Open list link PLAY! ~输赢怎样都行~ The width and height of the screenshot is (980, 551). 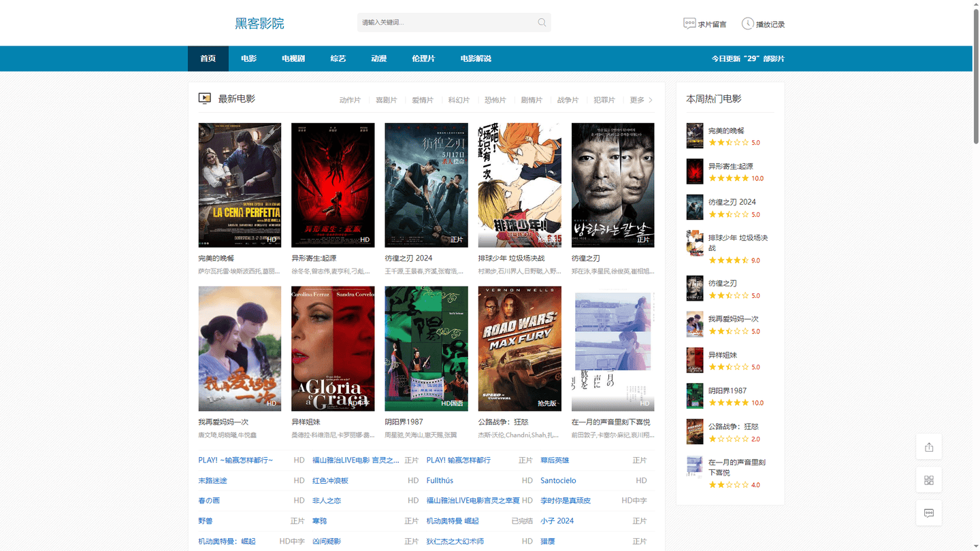(x=235, y=461)
